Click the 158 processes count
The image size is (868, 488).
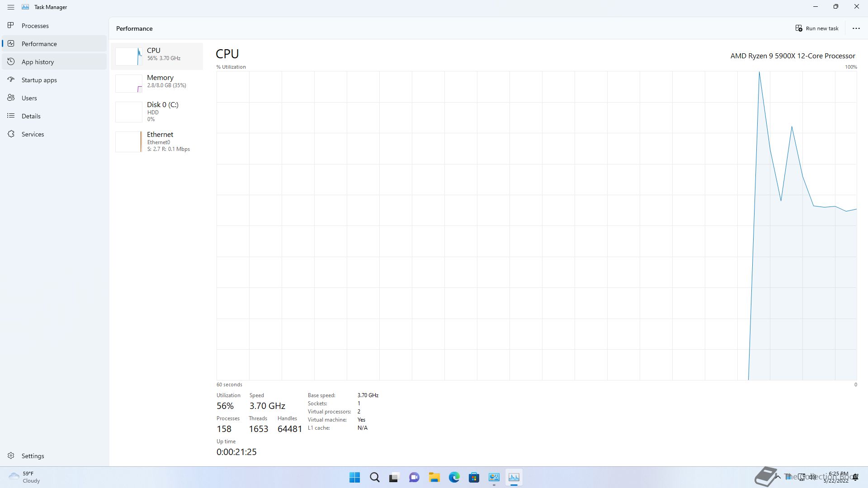point(224,429)
